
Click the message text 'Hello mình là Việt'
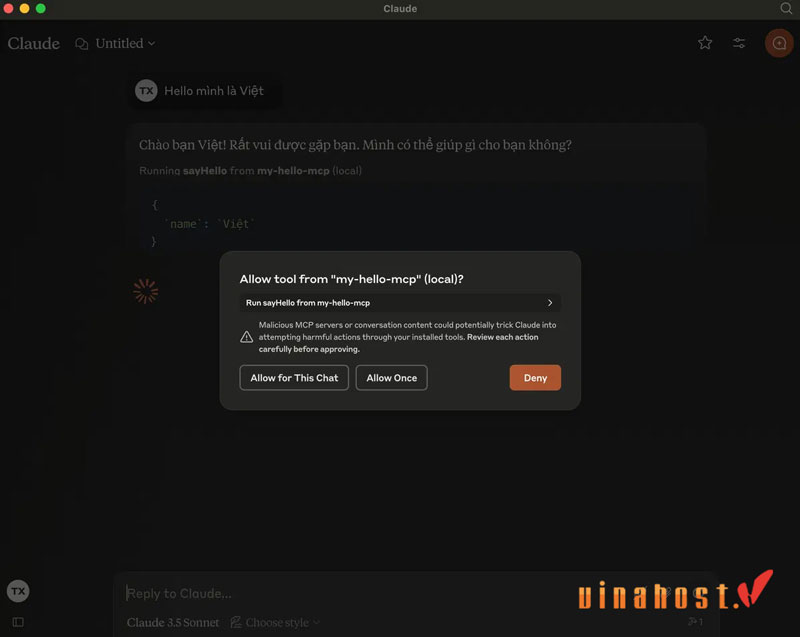tap(214, 91)
